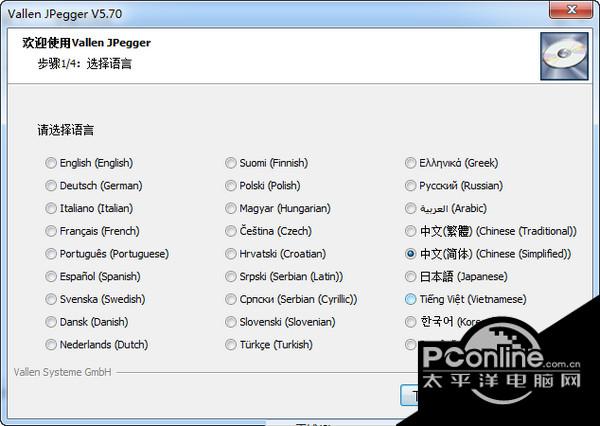Click the Vallen Systeme GmbH label
Screen dimensions: 600x426
pyautogui.click(x=62, y=372)
